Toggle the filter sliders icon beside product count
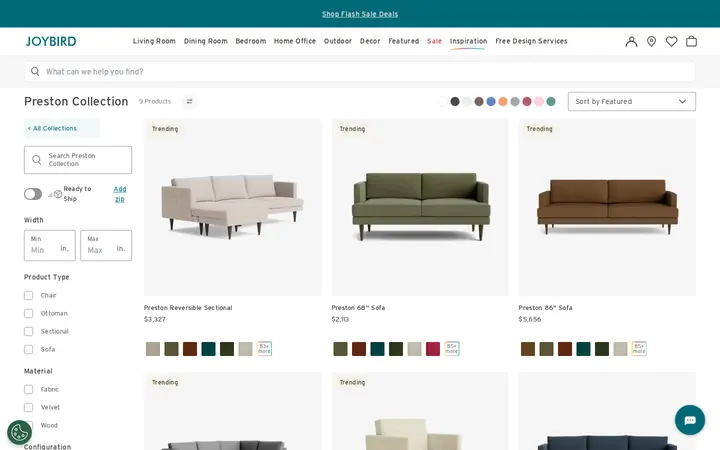This screenshot has width=720, height=450. tap(189, 101)
